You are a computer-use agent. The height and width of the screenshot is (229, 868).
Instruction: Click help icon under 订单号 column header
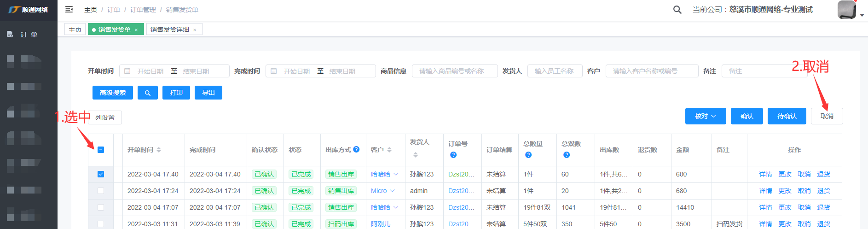tap(453, 155)
